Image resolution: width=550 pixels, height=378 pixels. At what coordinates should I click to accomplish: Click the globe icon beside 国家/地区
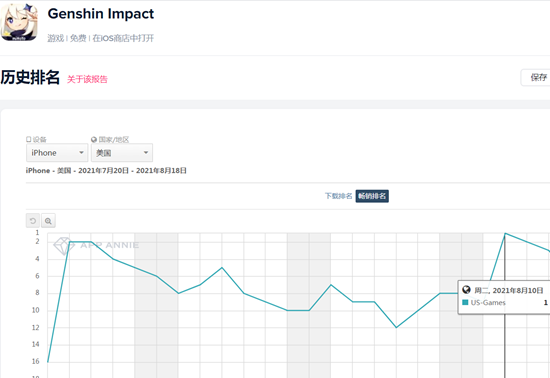[94, 140]
